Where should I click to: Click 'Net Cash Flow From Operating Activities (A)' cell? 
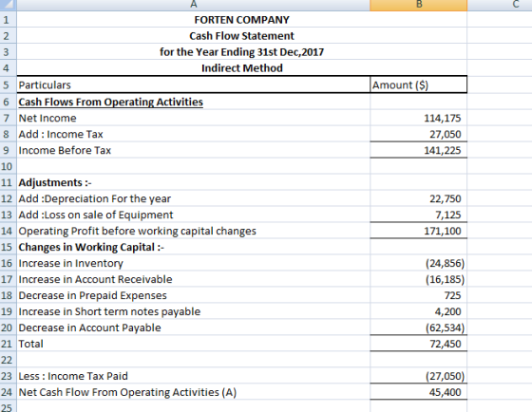coord(194,392)
